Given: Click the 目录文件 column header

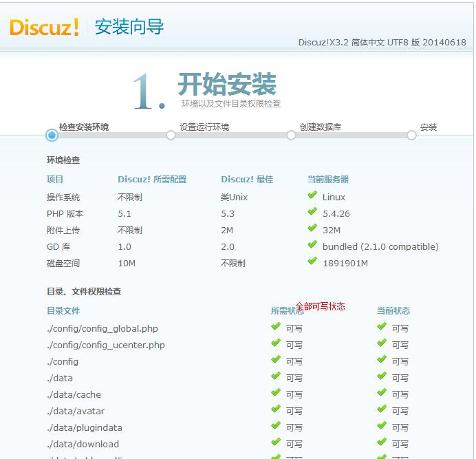Looking at the screenshot, I should (x=63, y=311).
